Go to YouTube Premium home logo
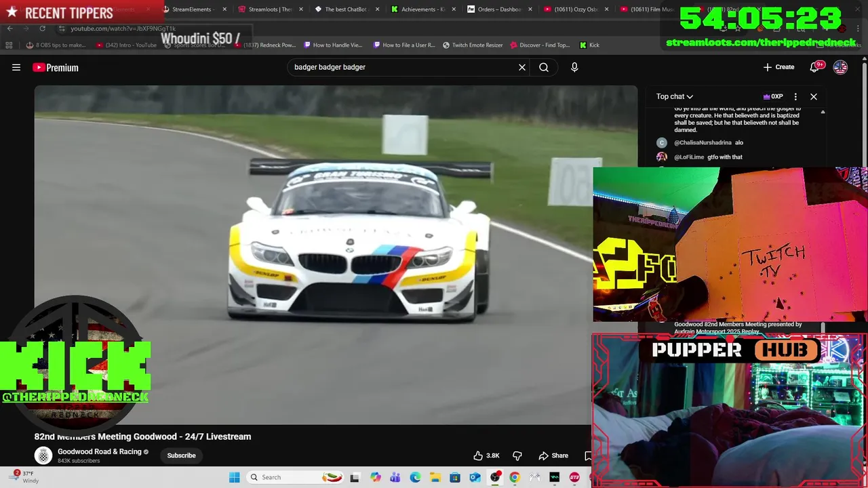The image size is (868, 488). click(56, 67)
